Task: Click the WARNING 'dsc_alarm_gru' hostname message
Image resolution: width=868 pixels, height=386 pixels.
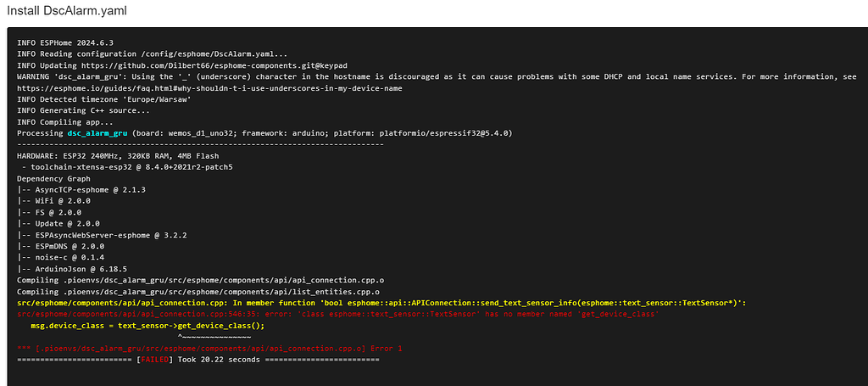Action: coord(424,76)
